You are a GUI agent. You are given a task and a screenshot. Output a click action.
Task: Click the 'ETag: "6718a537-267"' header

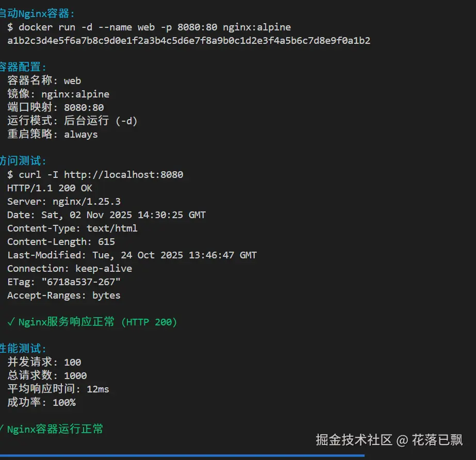64,282
